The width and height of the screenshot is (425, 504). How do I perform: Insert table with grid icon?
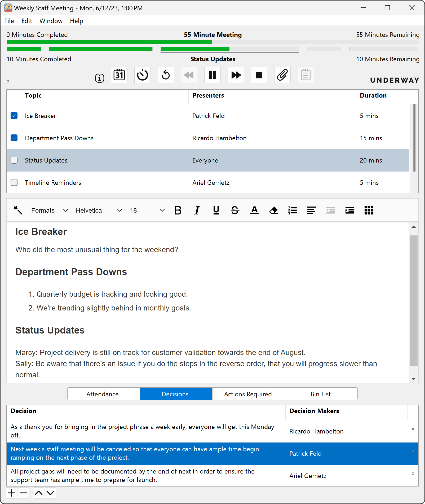click(x=369, y=211)
